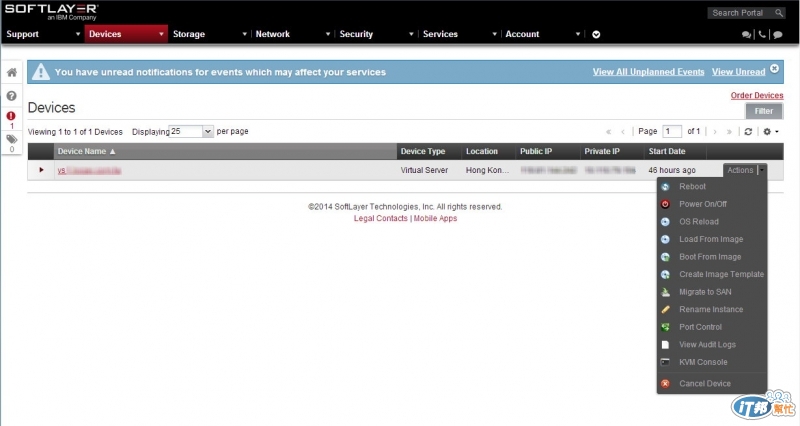
Task: Click the phone icon in top bar
Action: click(762, 34)
